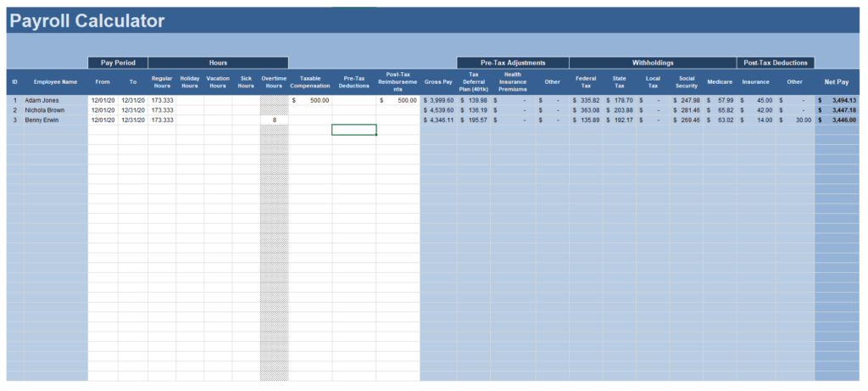The image size is (868, 391).
Task: Select the 401k deferral value 139.98
Action: tap(473, 100)
